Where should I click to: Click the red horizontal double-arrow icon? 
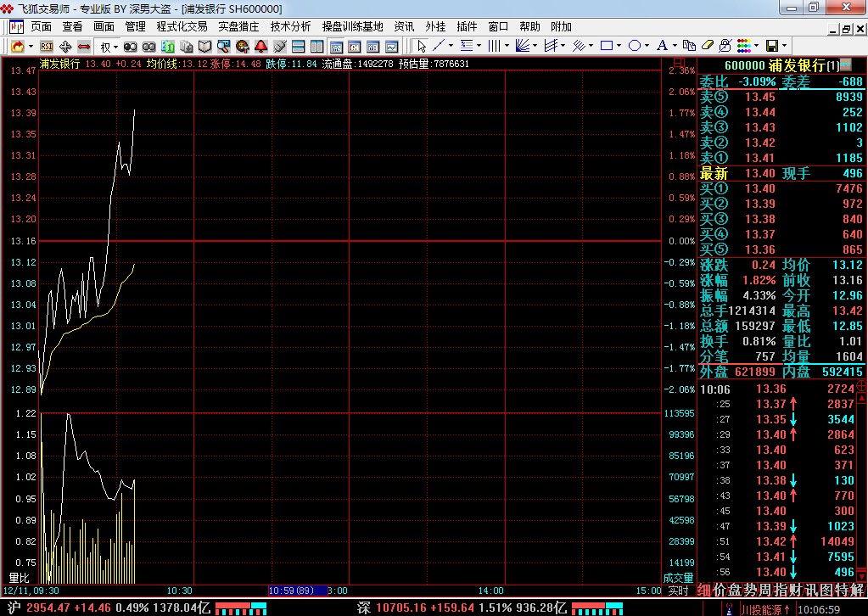tap(84, 47)
